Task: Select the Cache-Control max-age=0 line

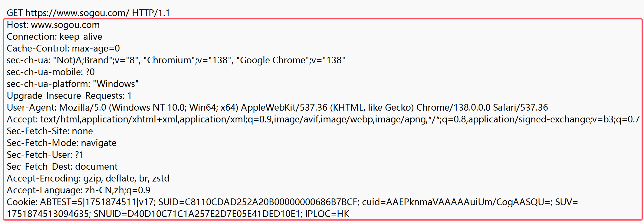Action: click(x=63, y=48)
